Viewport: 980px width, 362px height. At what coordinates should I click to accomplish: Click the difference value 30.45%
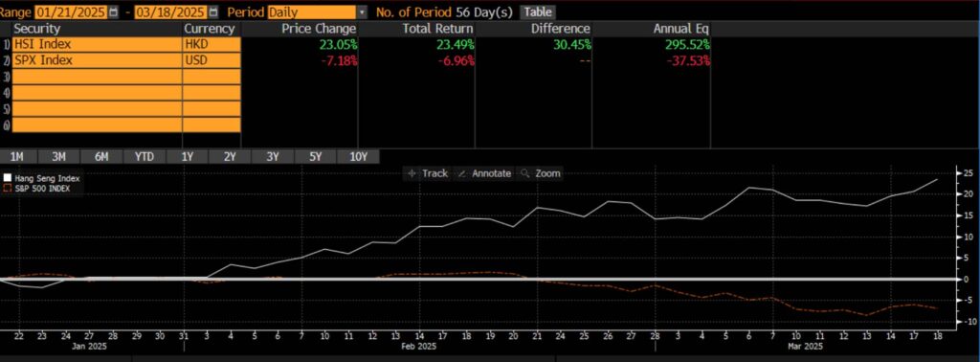pos(572,44)
